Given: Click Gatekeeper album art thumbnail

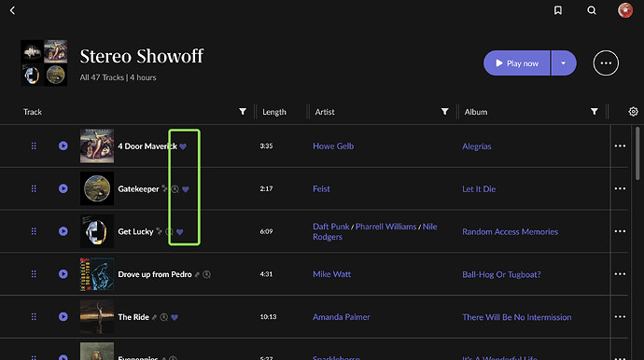Looking at the screenshot, I should (x=97, y=188).
